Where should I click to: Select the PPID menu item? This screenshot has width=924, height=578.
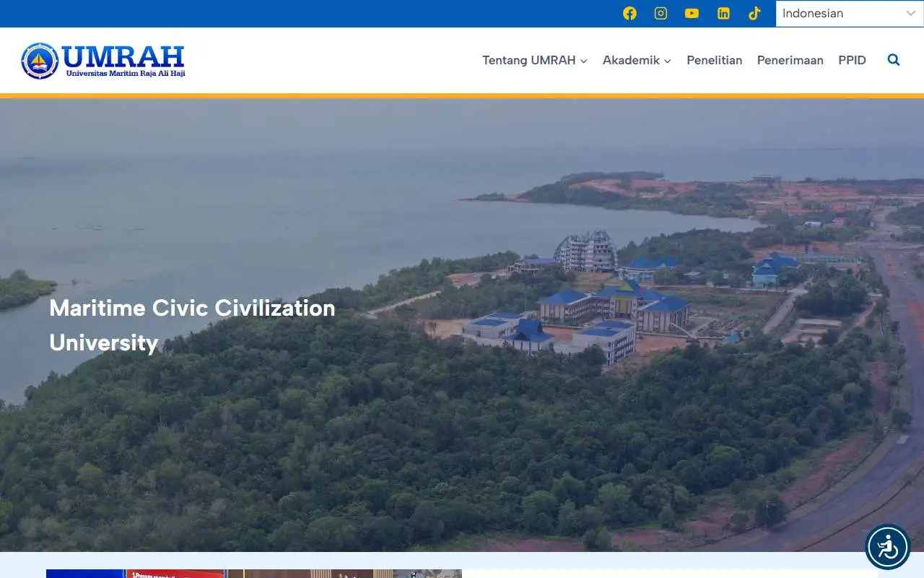pyautogui.click(x=852, y=60)
